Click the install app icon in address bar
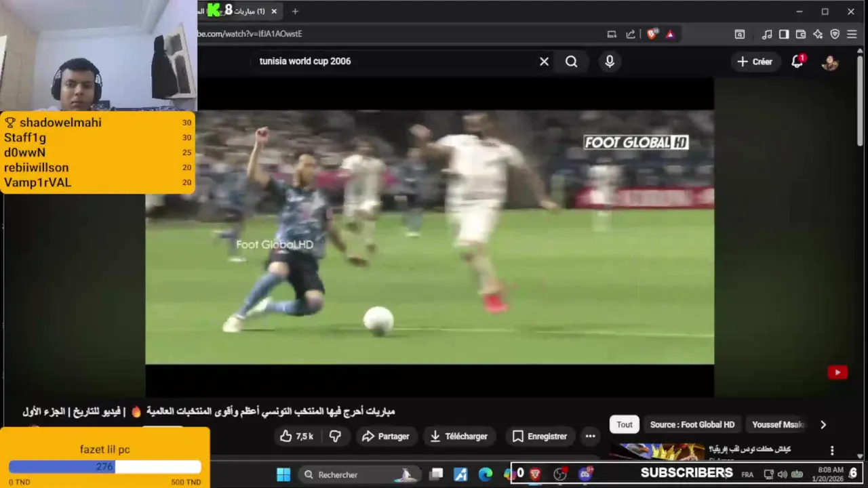The image size is (868, 488). click(612, 34)
